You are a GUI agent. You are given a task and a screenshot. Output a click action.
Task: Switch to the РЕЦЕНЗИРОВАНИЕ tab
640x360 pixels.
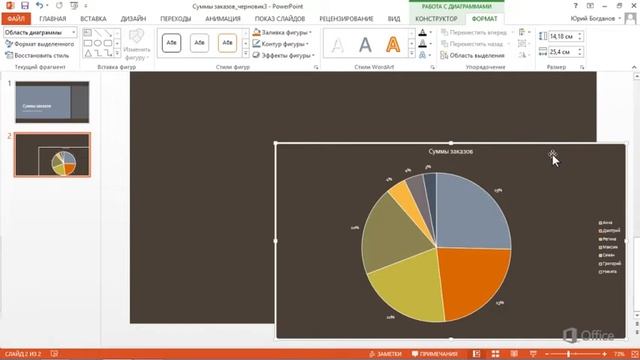346,19
